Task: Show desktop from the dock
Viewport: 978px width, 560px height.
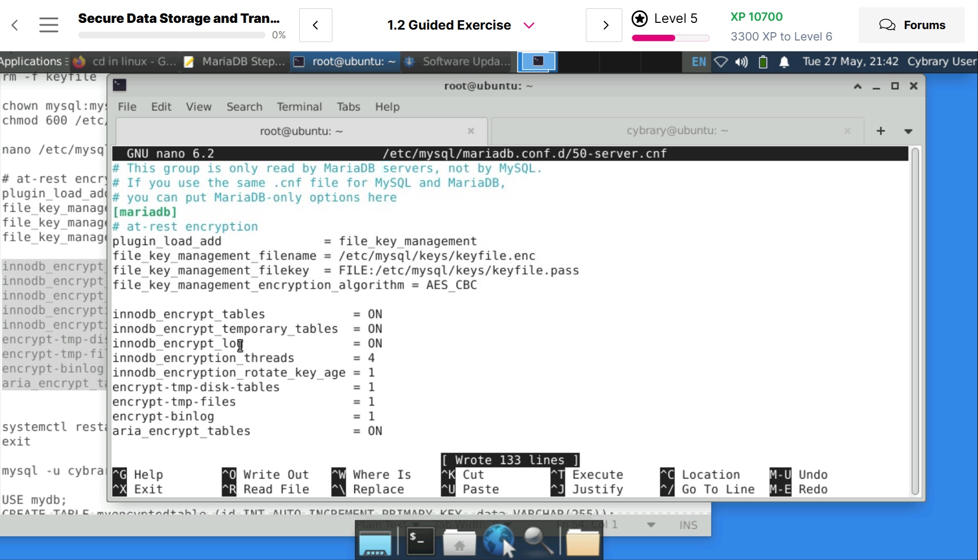Action: tap(375, 543)
